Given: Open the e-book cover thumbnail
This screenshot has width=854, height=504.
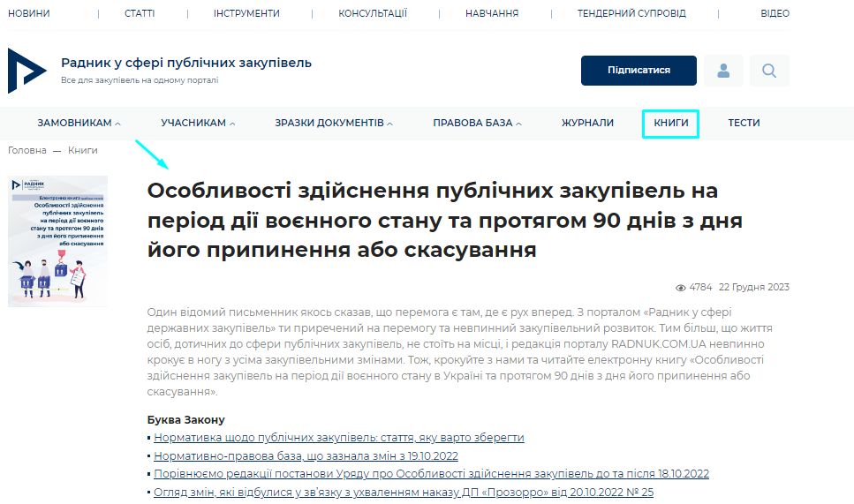Looking at the screenshot, I should [x=58, y=241].
